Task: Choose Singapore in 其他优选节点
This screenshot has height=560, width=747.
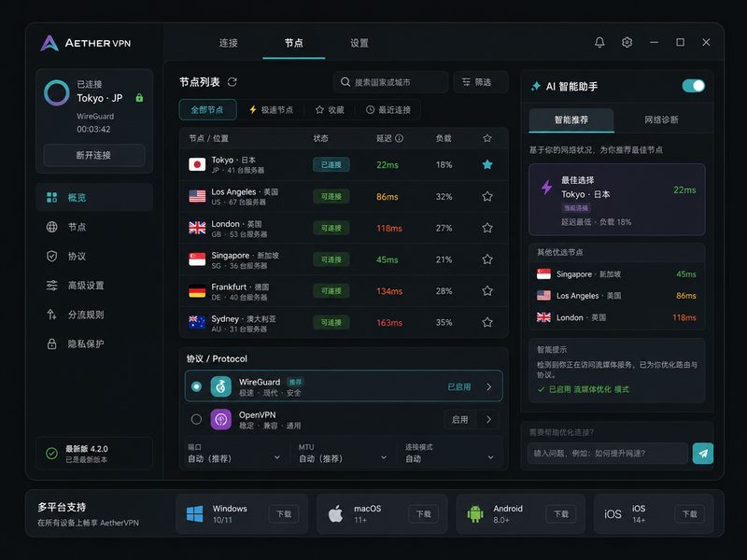Action: (x=617, y=273)
